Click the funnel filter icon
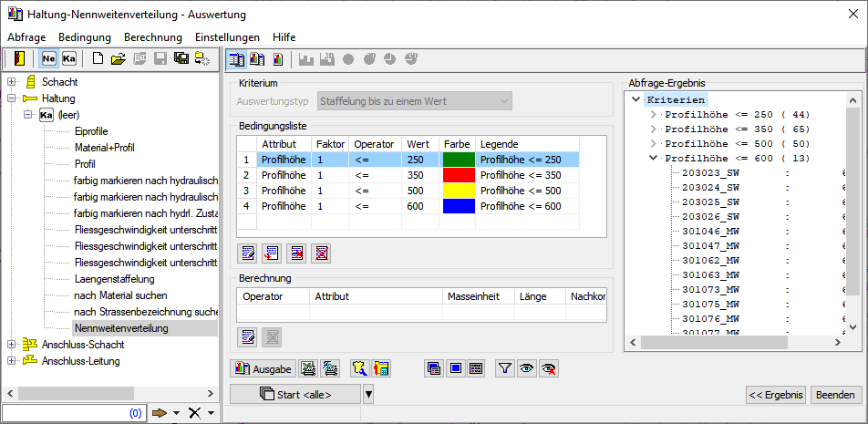This screenshot has height=424, width=868. click(x=504, y=368)
